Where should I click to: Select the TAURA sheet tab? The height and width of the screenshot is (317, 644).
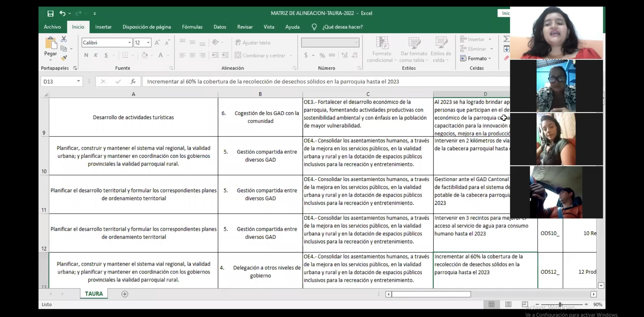click(x=94, y=294)
